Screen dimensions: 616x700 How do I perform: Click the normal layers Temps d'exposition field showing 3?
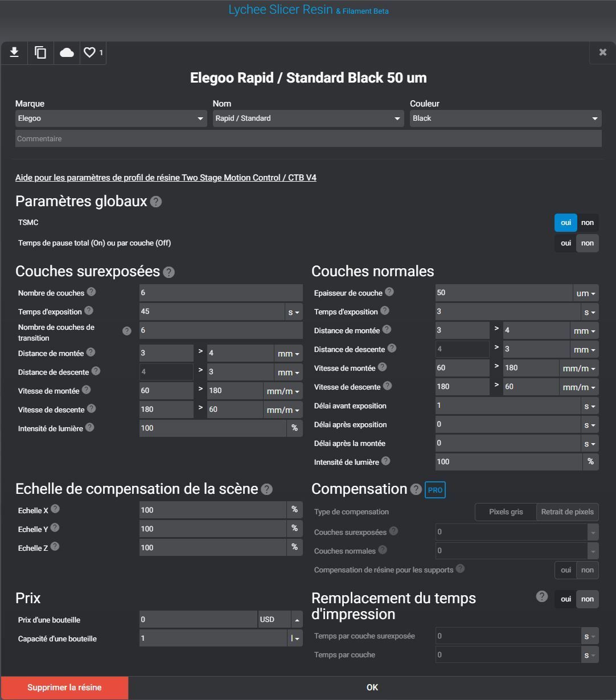click(508, 312)
